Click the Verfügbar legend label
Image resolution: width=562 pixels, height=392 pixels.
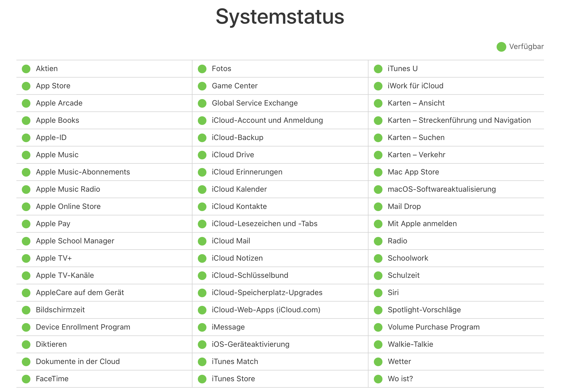pos(526,47)
